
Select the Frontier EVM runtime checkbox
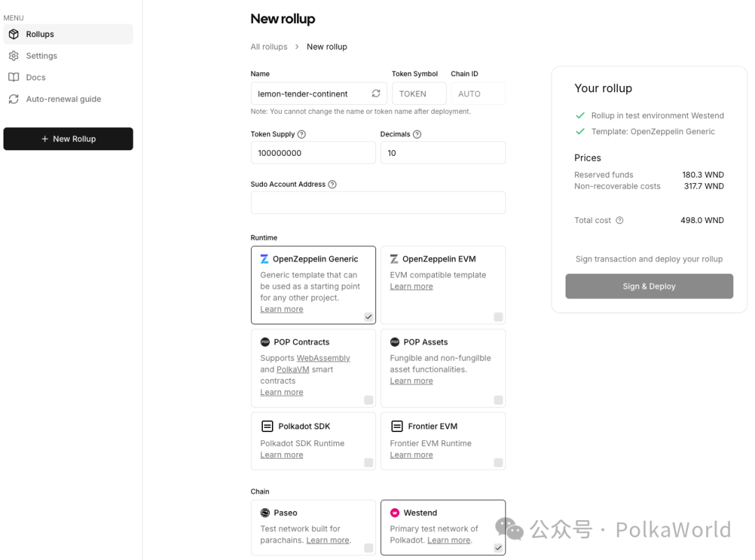tap(498, 462)
